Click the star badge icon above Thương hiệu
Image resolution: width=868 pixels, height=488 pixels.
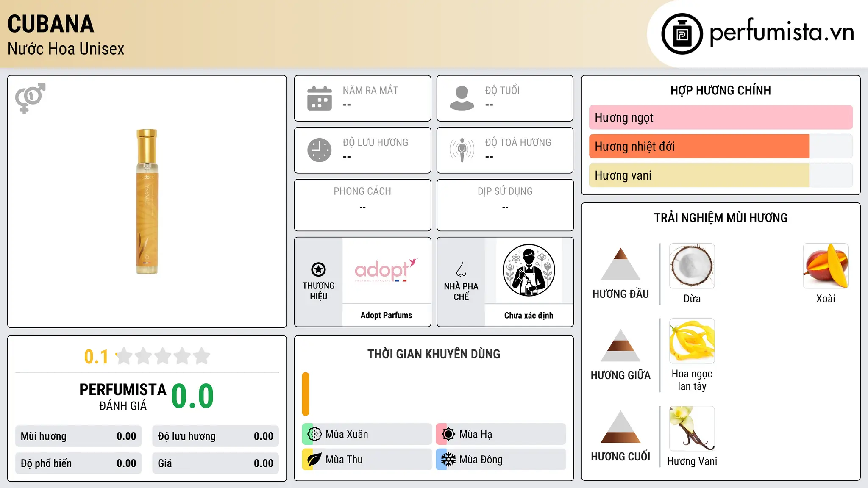click(x=318, y=269)
